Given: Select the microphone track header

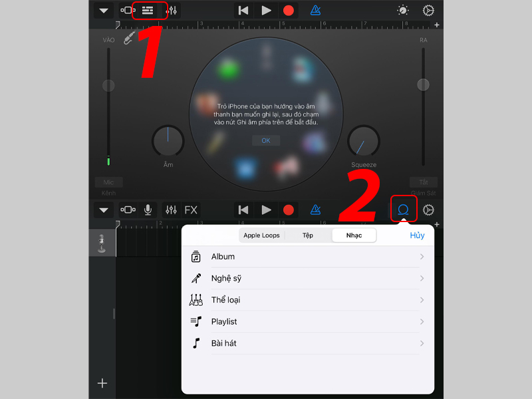Looking at the screenshot, I should point(102,243).
